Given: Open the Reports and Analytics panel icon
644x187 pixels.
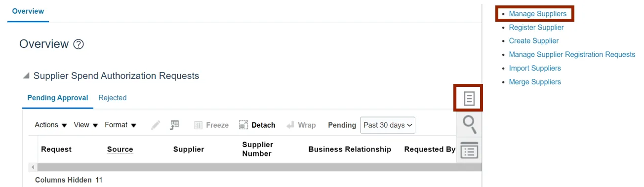Looking at the screenshot, I should click(x=469, y=150).
